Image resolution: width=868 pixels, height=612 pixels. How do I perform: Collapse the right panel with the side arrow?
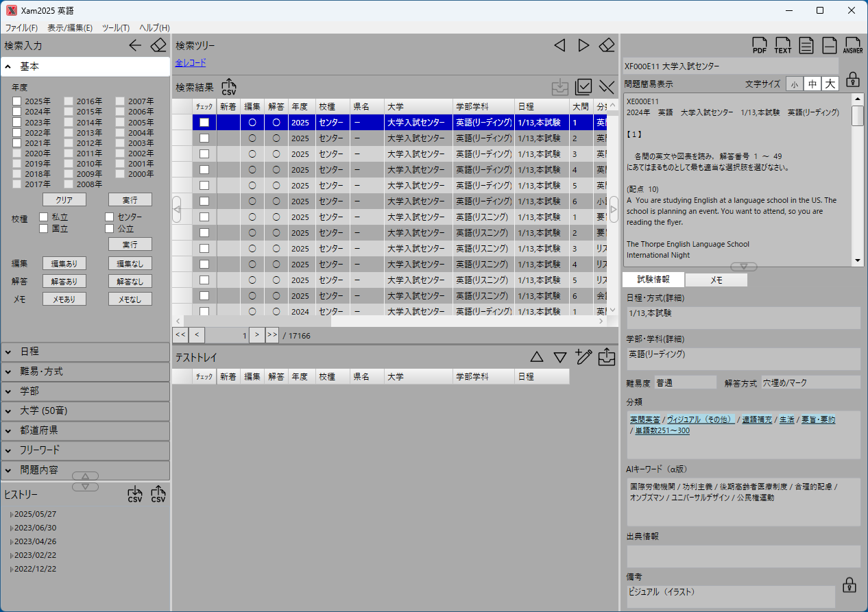[x=614, y=209]
